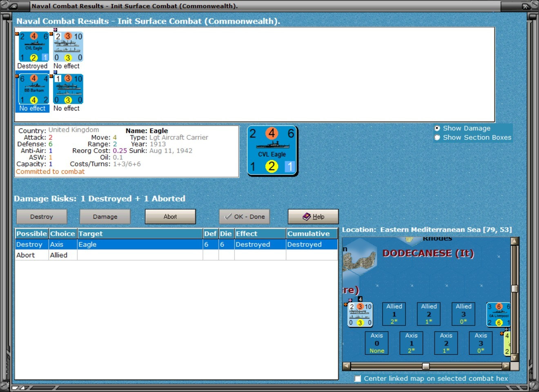The image size is (539, 392).
Task: Open Help with the book button
Action: click(x=313, y=217)
